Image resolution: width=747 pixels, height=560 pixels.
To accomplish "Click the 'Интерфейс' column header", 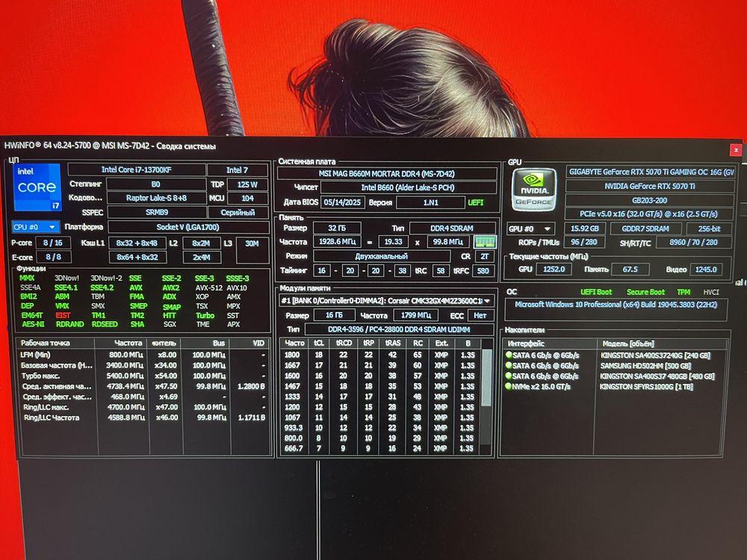I will pos(549,343).
